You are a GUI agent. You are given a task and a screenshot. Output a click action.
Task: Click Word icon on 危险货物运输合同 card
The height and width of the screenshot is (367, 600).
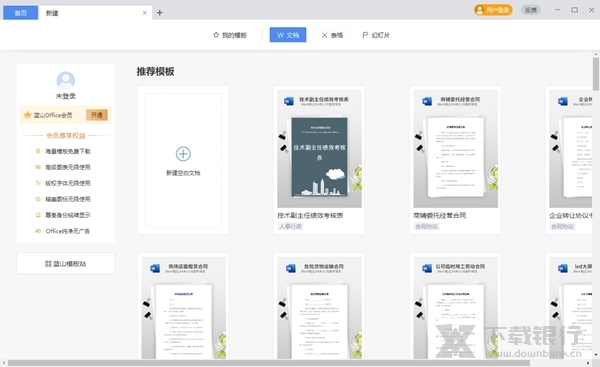[290, 268]
